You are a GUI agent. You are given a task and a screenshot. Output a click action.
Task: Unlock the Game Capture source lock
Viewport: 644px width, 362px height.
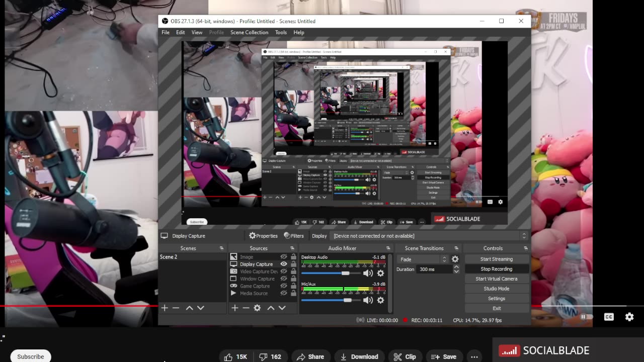click(293, 286)
